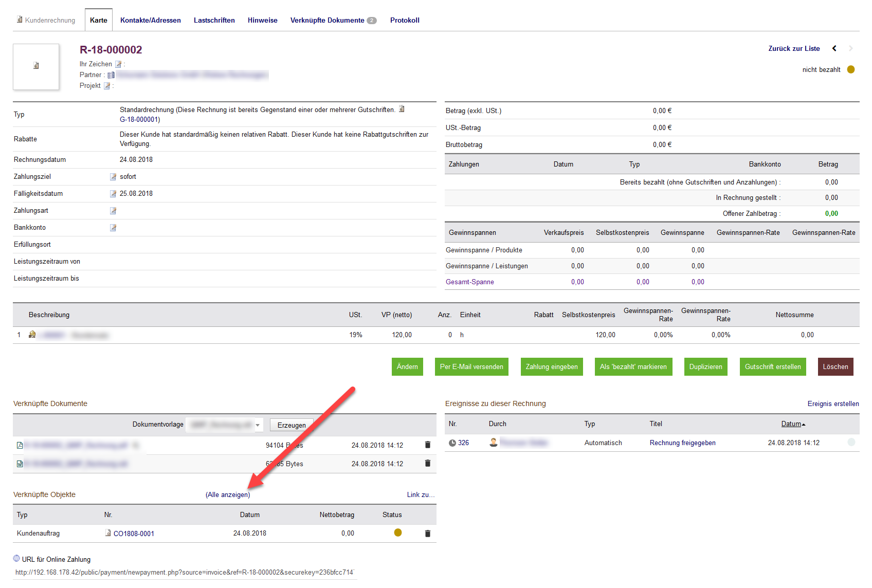Edit the Bankkonto using its pencil icon

[113, 228]
